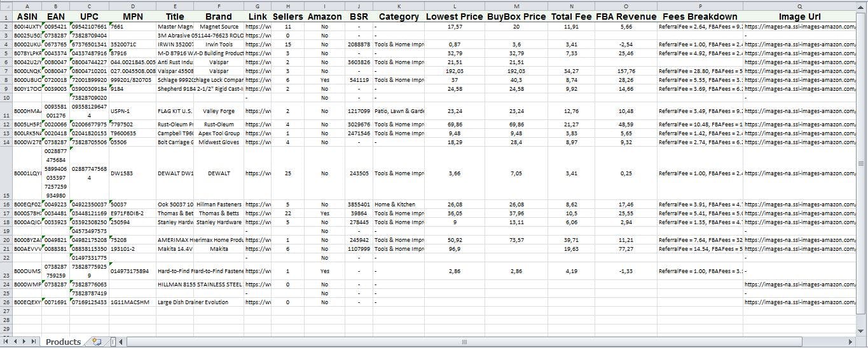This screenshot has height=348, width=868.
Task: Select the Sellers header cell
Action: click(x=287, y=17)
